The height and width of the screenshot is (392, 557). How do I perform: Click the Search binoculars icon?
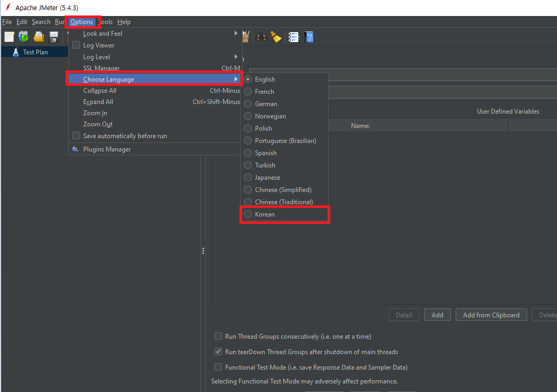[x=261, y=37]
